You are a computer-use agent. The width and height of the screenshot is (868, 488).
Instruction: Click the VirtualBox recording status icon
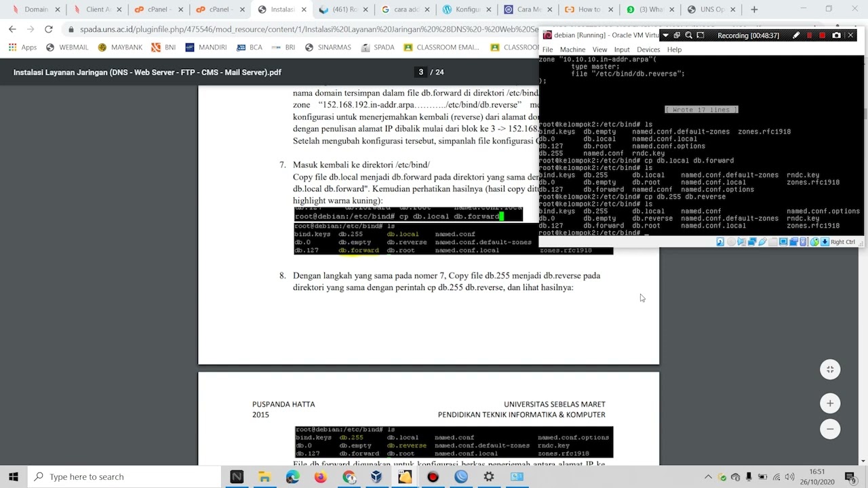coord(793,242)
